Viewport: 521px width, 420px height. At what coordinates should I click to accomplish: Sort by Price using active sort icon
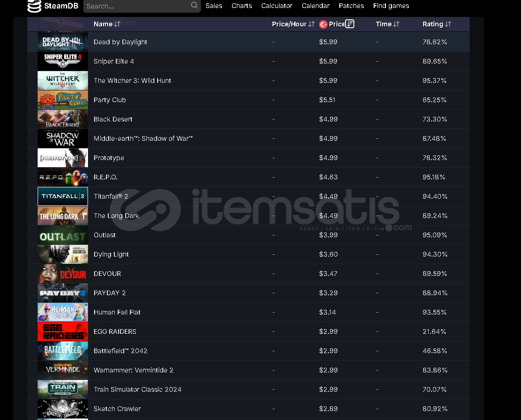350,24
